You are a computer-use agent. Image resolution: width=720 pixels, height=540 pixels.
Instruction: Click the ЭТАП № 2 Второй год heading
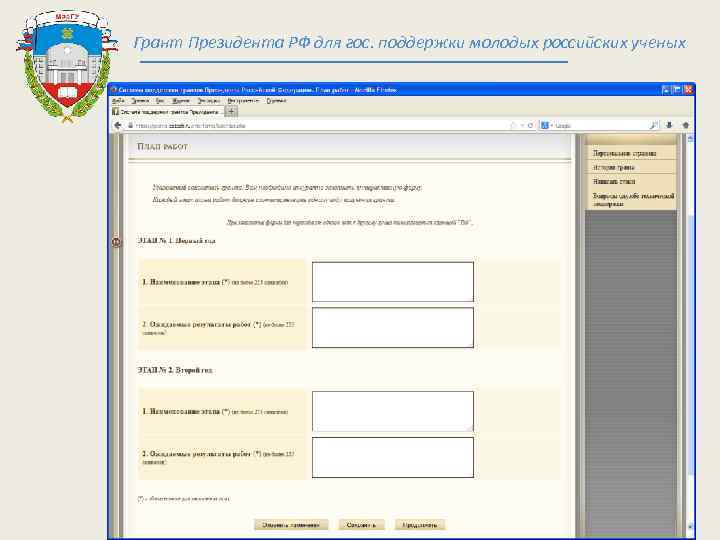point(175,370)
